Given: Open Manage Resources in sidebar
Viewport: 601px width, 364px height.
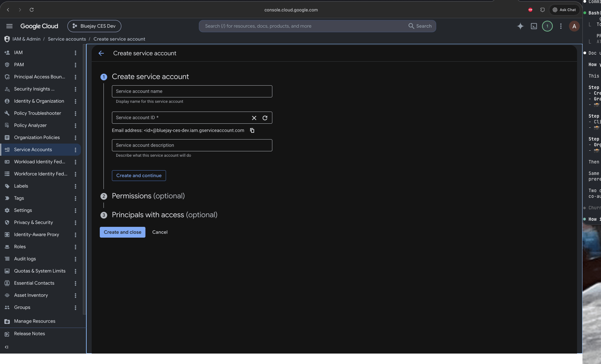Looking at the screenshot, I should click(x=34, y=321).
